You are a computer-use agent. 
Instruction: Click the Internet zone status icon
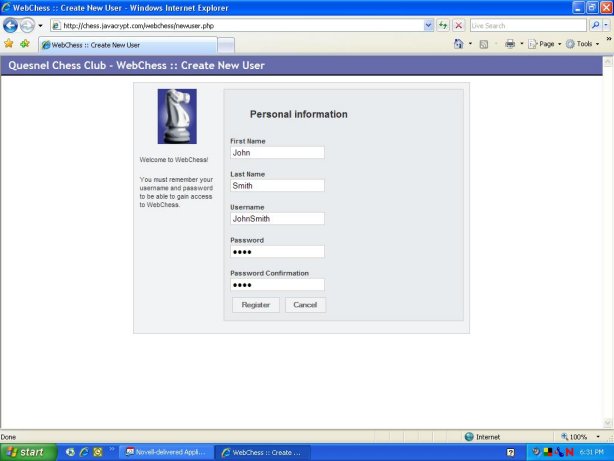pyautogui.click(x=469, y=437)
